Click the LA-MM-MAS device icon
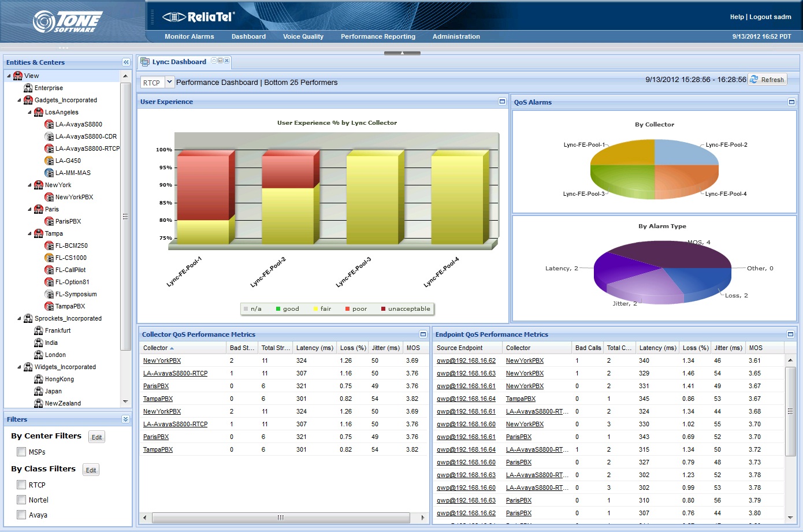 click(49, 173)
